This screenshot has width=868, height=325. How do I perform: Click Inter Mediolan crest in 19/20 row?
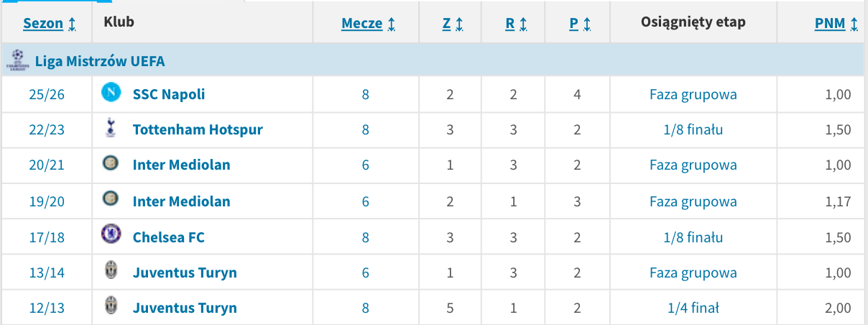(109, 200)
